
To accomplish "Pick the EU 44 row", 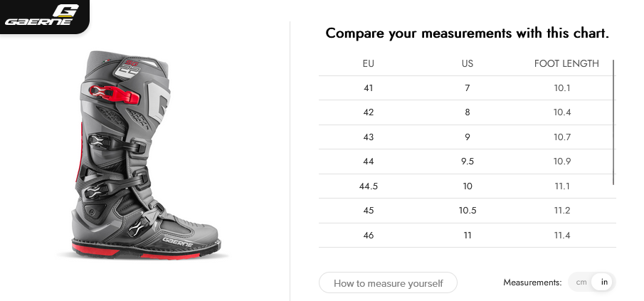I will (x=468, y=162).
